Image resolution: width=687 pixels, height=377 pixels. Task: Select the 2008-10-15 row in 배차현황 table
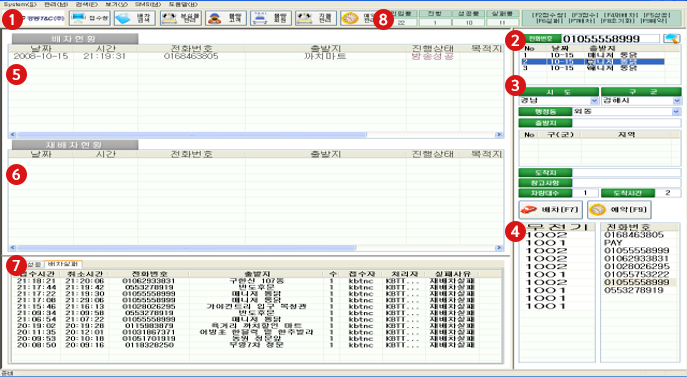click(x=256, y=56)
